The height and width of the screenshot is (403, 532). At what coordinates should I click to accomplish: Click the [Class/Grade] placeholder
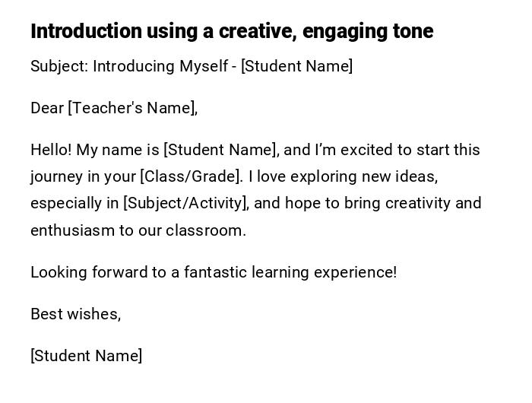click(191, 176)
